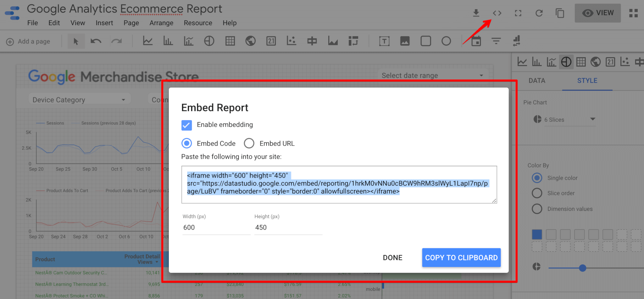Insert a circle shape from toolbar
Viewport: 644px width, 299px height.
(446, 41)
